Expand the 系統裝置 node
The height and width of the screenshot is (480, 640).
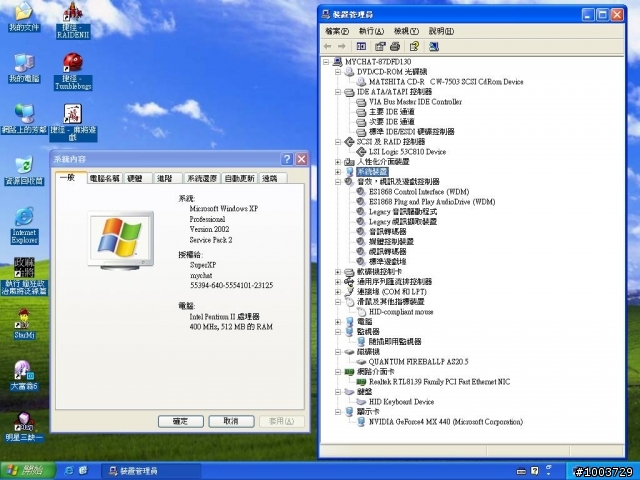tap(338, 172)
